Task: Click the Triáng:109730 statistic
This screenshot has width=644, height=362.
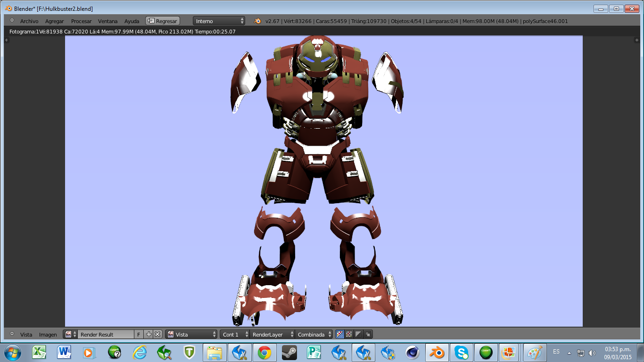Action: (x=370, y=21)
